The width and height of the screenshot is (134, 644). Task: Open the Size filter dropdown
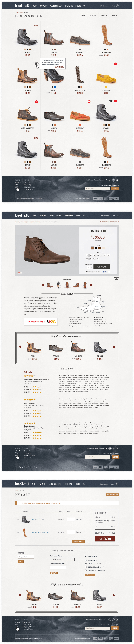tap(82, 15)
